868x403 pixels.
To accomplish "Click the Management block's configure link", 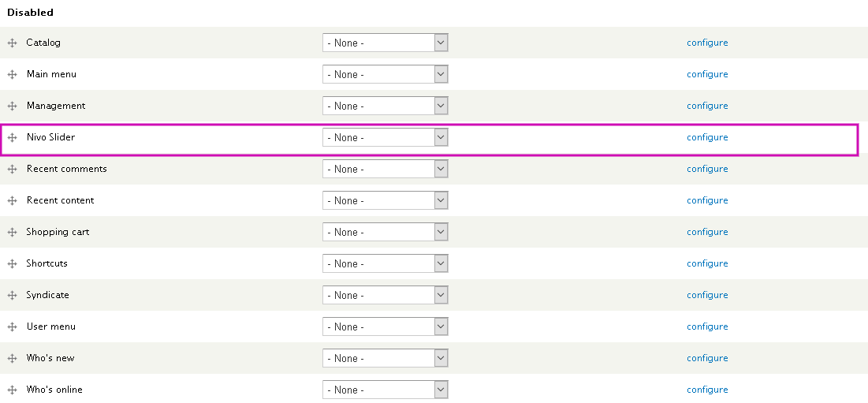I will coord(707,106).
